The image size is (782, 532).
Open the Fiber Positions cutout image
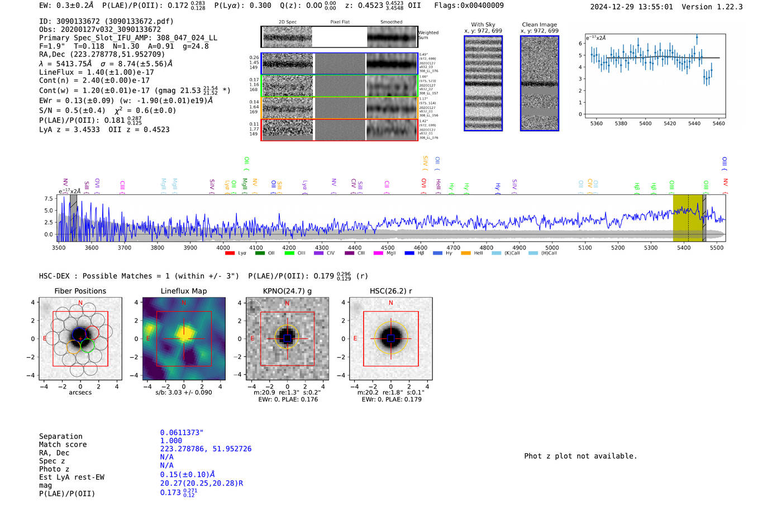(x=80, y=339)
